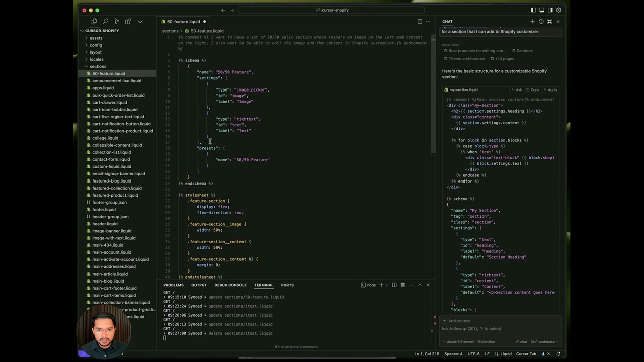Open the Source Control icon

click(x=117, y=21)
